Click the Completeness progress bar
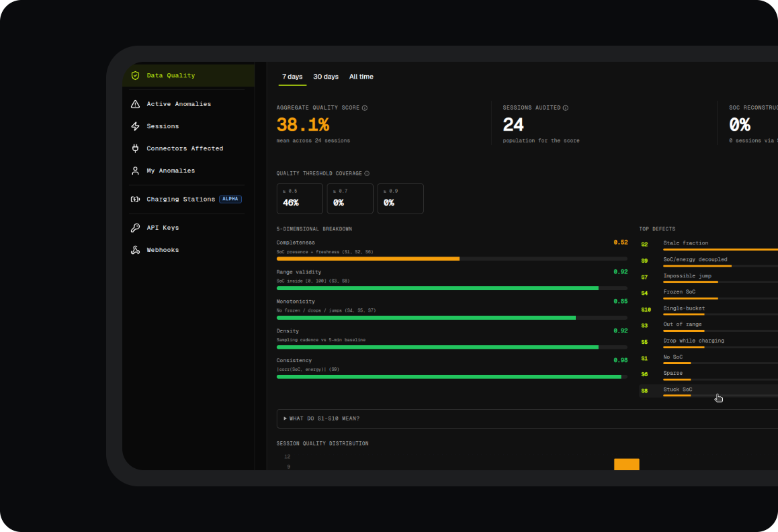This screenshot has width=778, height=532. coord(452,259)
